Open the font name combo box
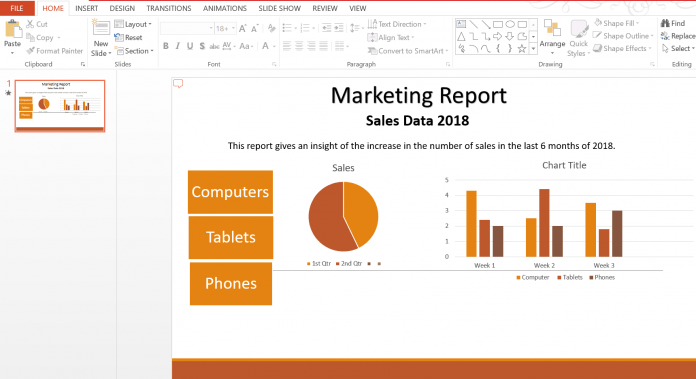The width and height of the screenshot is (696, 379). pyautogui.click(x=187, y=28)
